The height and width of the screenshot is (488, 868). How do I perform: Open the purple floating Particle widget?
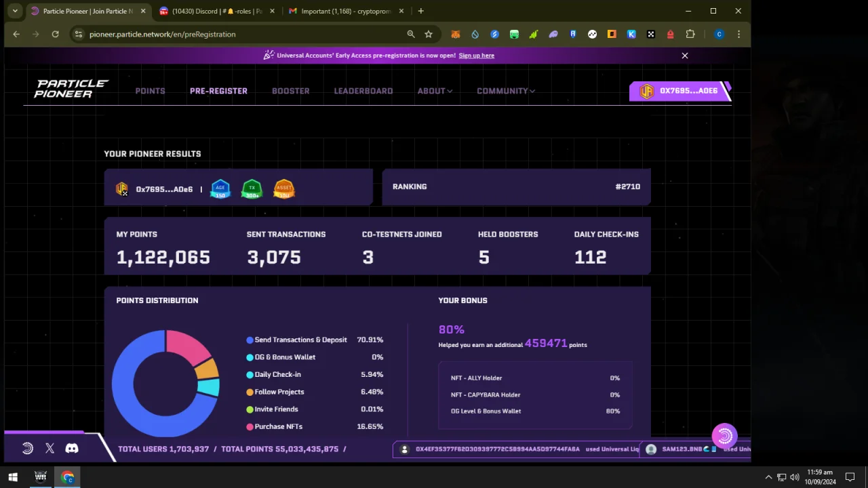(x=724, y=436)
